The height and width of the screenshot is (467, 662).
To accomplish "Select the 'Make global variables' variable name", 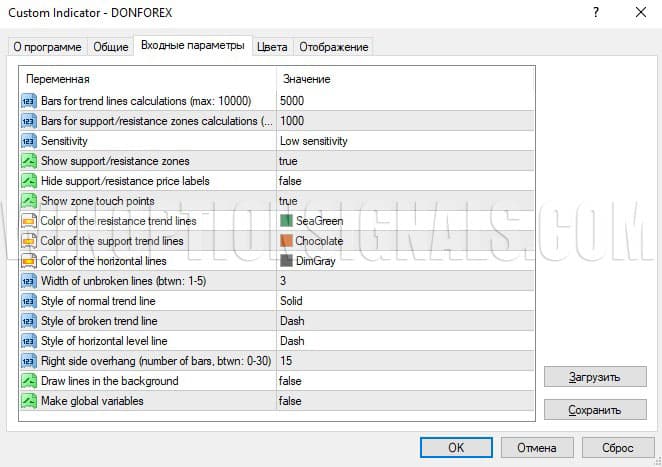I will point(92,401).
